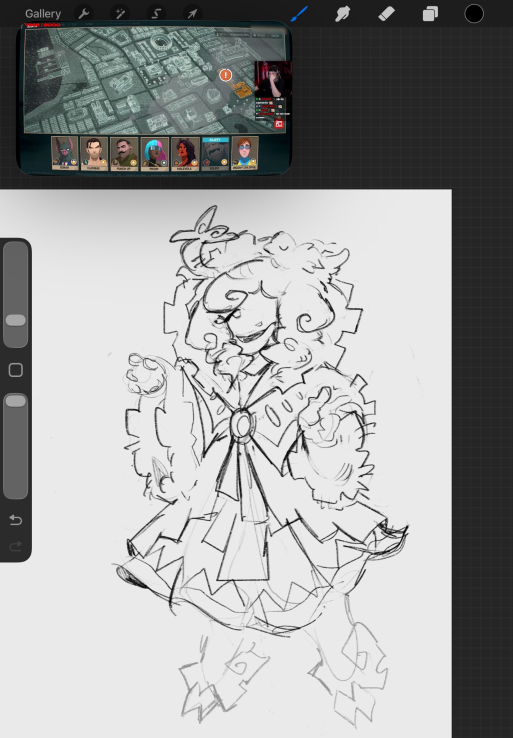The height and width of the screenshot is (738, 513).
Task: Tap the square modify button on sidebar
Action: 16,370
